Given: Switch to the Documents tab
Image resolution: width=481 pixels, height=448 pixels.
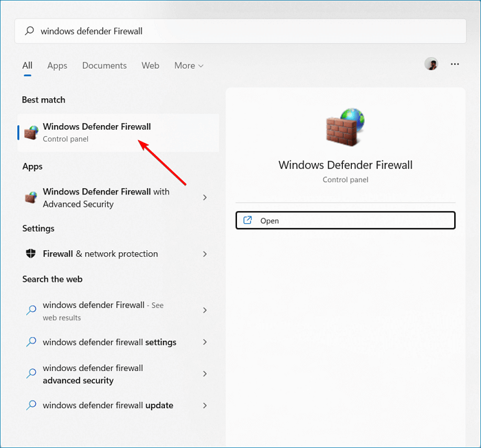Looking at the screenshot, I should click(104, 66).
